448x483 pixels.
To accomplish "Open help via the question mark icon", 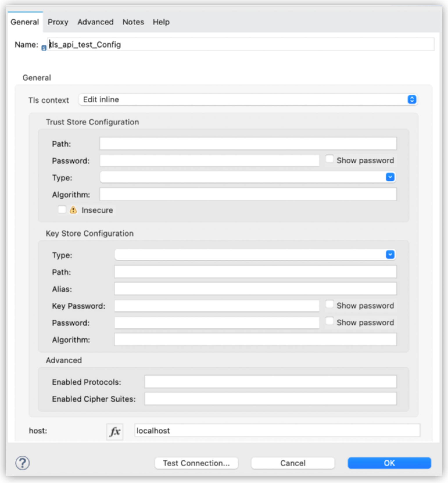I will (22, 463).
